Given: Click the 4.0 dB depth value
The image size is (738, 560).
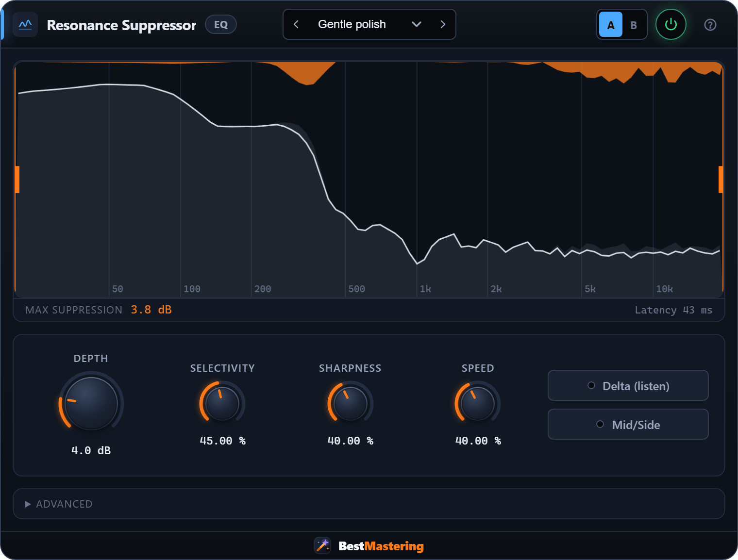Looking at the screenshot, I should (x=91, y=450).
